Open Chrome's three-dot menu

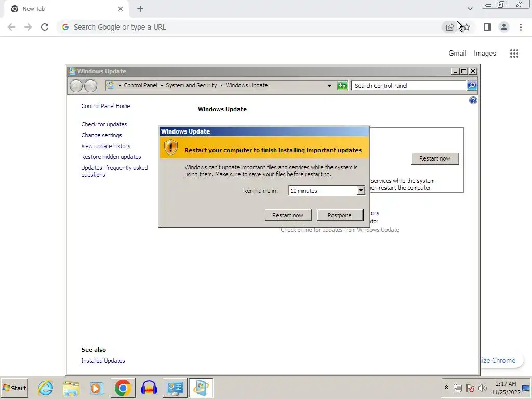coord(521,27)
